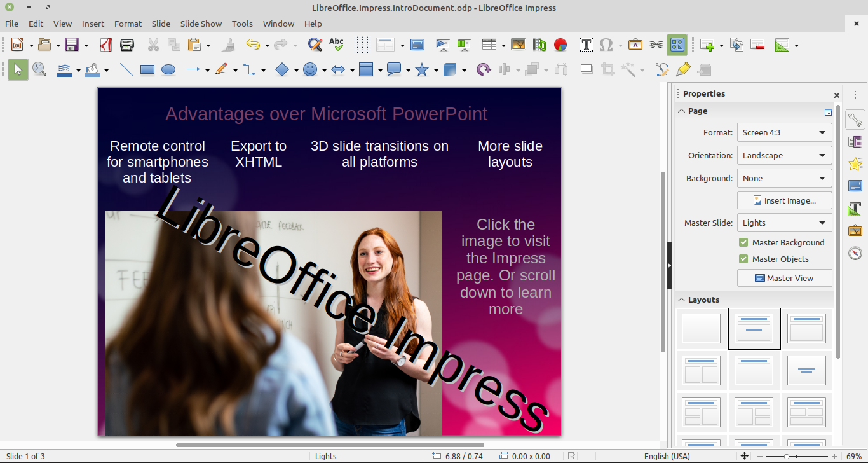Open the sidebar Navigator compass icon
This screenshot has width=868, height=463.
[x=855, y=253]
